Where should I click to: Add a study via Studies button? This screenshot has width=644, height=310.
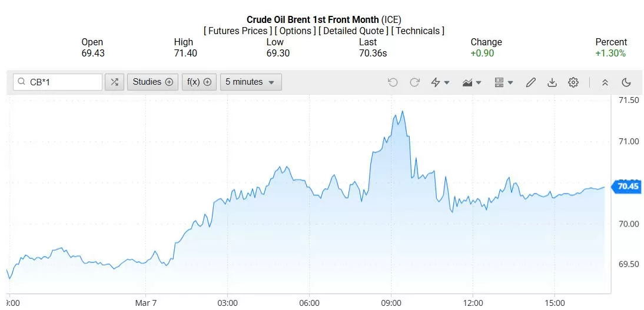[152, 82]
